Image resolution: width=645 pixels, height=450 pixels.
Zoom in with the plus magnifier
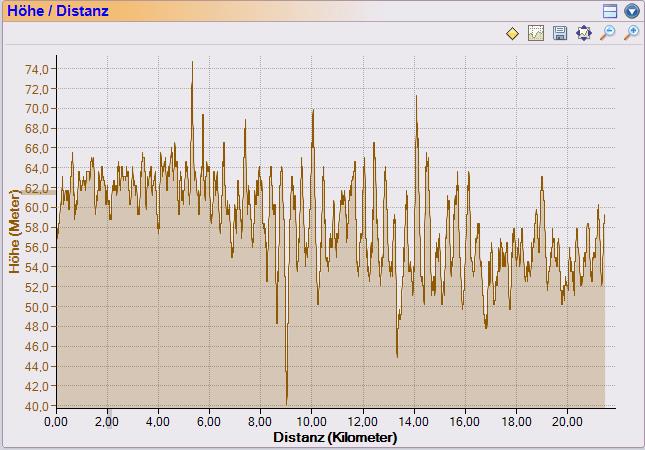pyautogui.click(x=631, y=34)
